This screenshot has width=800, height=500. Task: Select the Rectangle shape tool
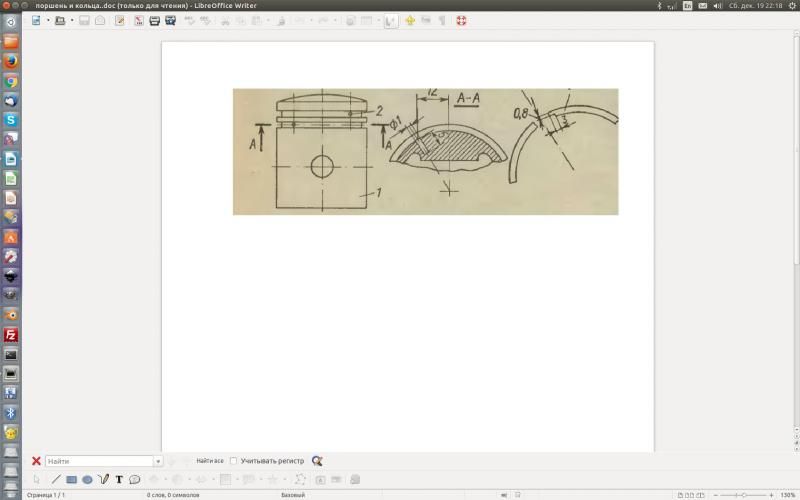[72, 480]
